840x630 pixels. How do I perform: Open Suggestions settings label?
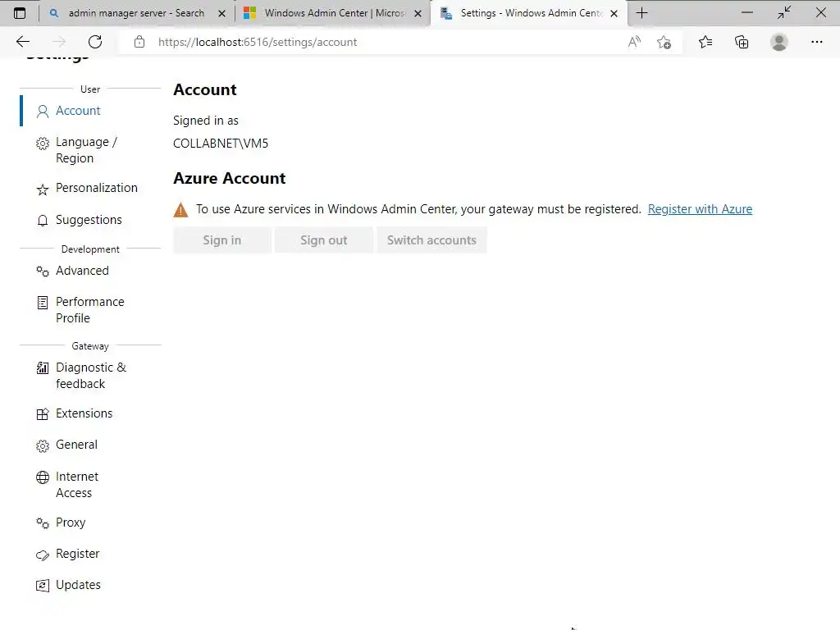[x=89, y=220]
